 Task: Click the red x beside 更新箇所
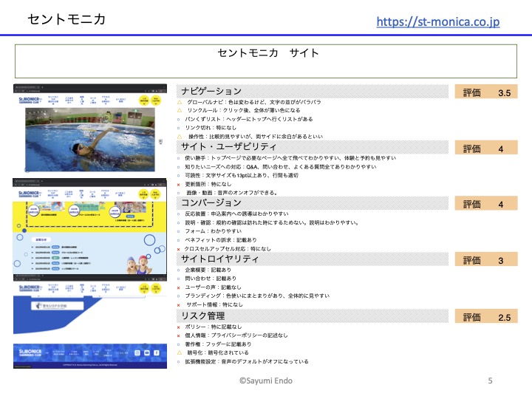pyautogui.click(x=179, y=184)
